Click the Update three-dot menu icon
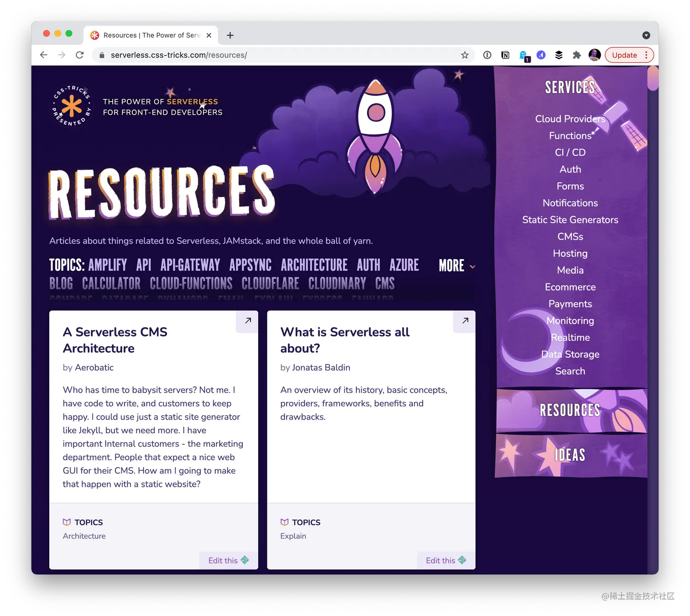Image resolution: width=690 pixels, height=616 pixels. click(x=646, y=55)
